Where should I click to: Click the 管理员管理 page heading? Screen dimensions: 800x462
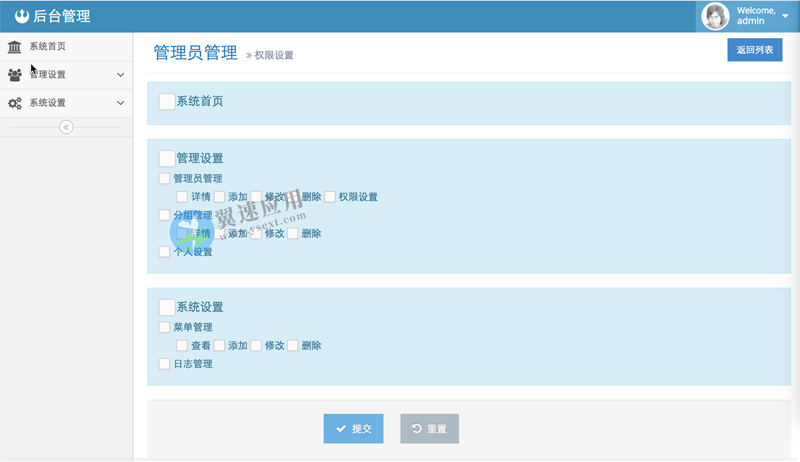click(195, 53)
